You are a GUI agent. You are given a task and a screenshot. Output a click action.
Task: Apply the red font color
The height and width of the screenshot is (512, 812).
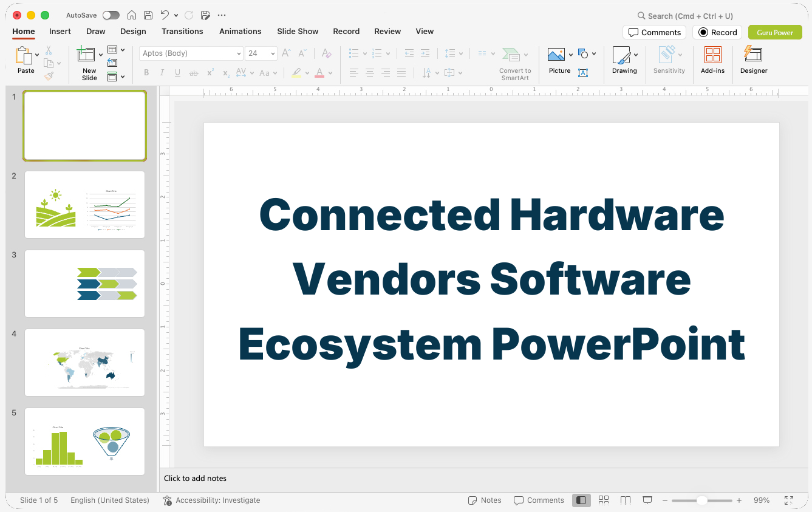point(319,73)
